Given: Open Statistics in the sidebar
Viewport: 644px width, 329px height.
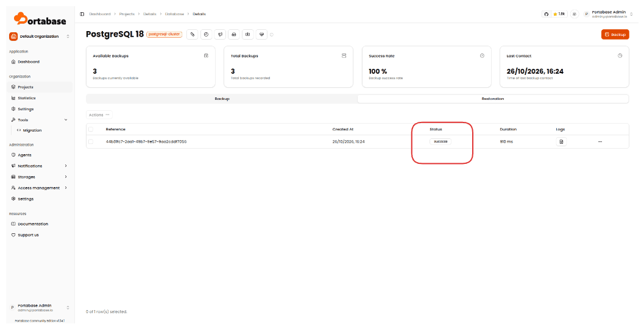Looking at the screenshot, I should 40,98.
